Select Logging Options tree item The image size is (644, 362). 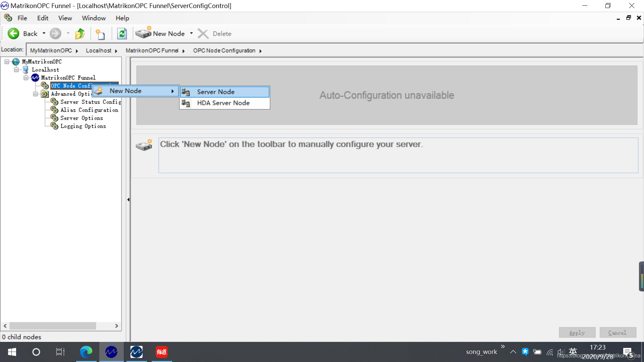pos(83,126)
